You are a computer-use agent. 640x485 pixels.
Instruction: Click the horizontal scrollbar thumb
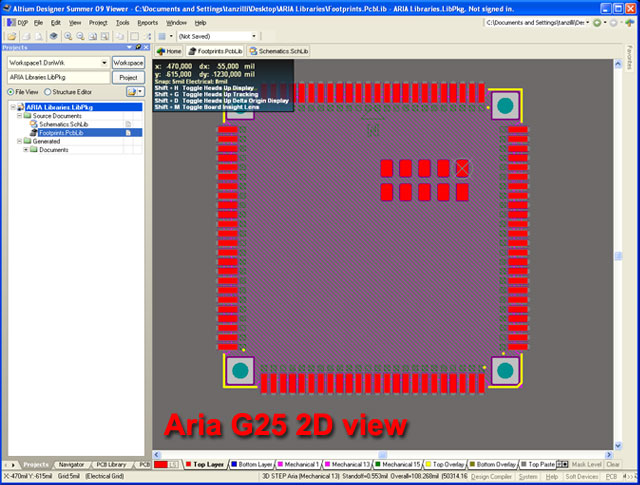click(382, 454)
